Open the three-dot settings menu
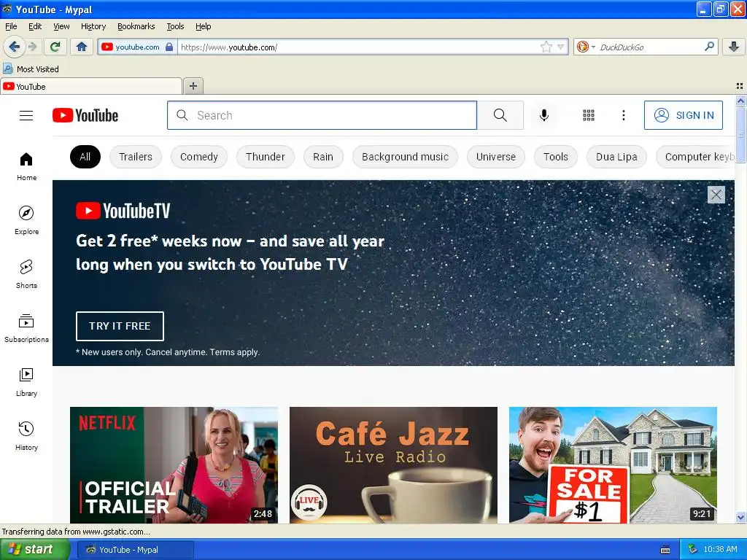 pos(623,115)
